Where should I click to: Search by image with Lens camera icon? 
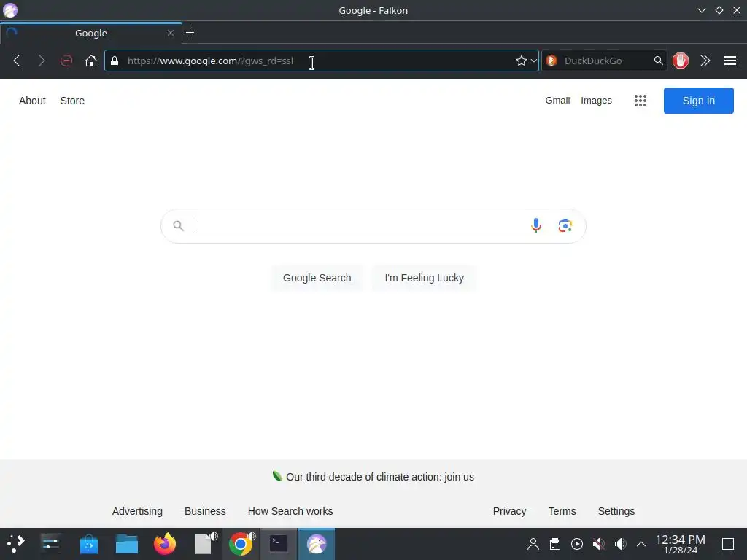click(x=565, y=225)
